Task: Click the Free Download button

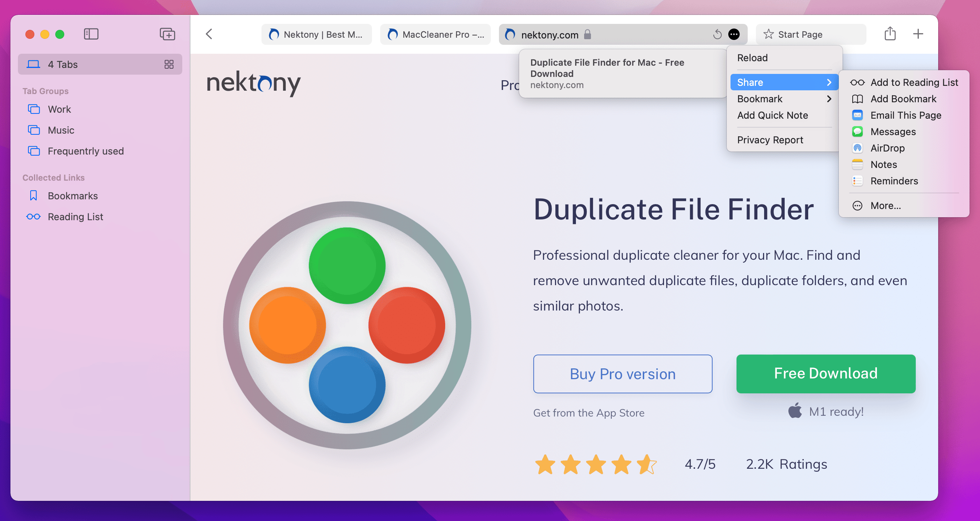Action: click(825, 374)
